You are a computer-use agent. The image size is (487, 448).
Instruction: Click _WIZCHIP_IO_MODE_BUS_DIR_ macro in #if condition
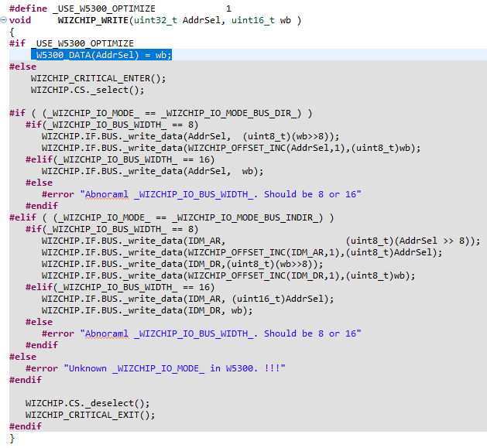231,113
